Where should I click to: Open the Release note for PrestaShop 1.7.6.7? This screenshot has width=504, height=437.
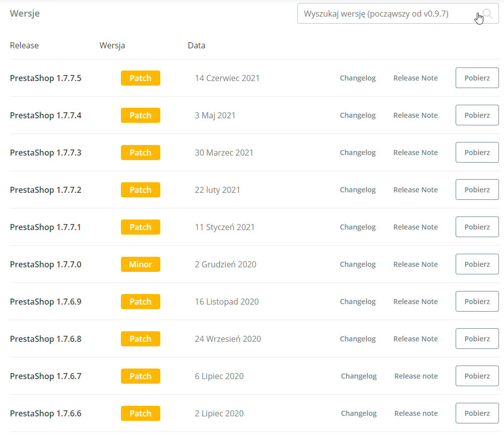tap(416, 376)
